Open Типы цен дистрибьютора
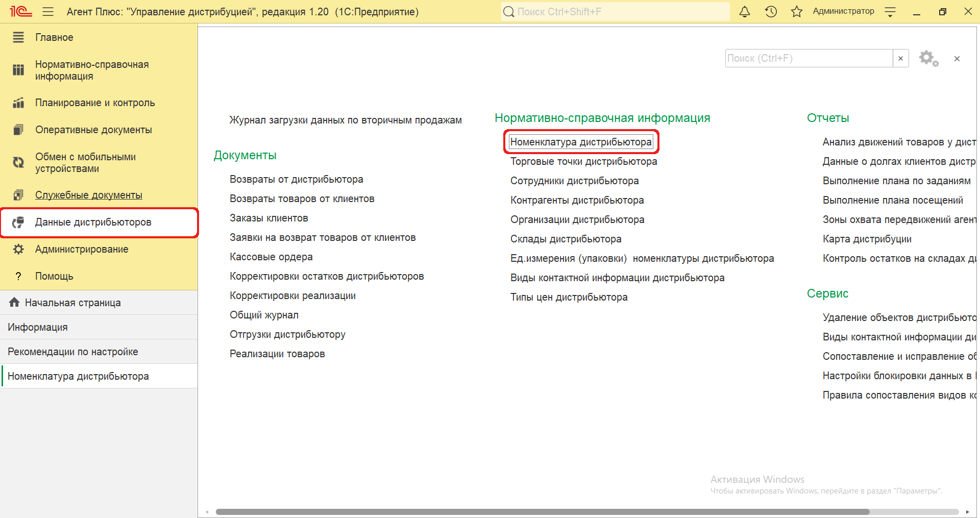The width and height of the screenshot is (980, 518). (x=569, y=297)
